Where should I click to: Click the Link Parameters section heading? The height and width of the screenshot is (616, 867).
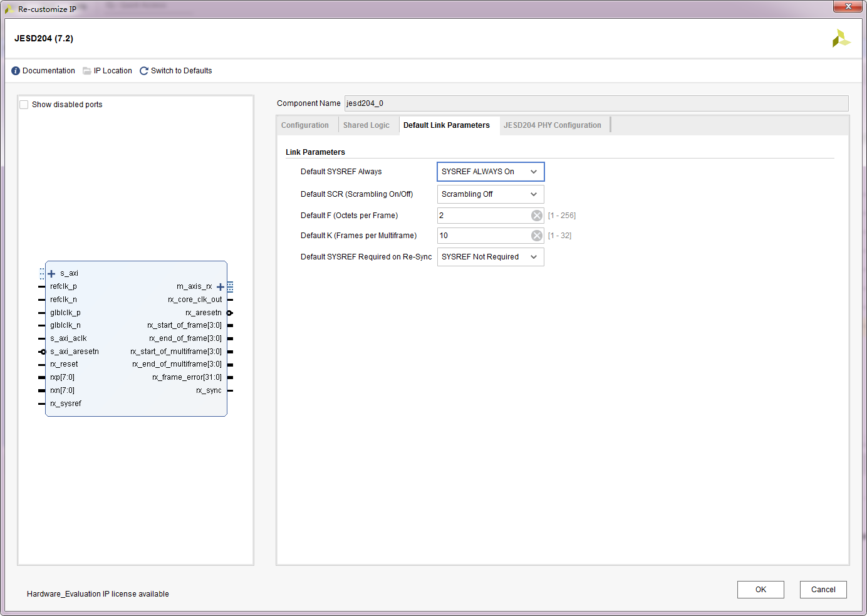click(315, 152)
